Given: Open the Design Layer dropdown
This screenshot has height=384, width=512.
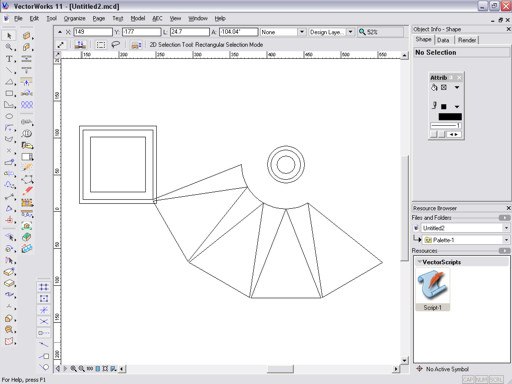Looking at the screenshot, I should [x=350, y=32].
